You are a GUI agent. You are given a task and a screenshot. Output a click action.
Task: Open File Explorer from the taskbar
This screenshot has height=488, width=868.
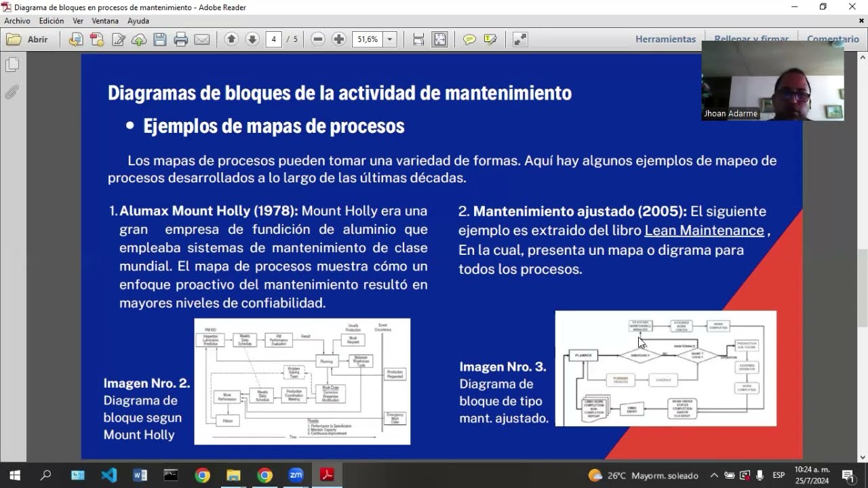(x=233, y=475)
